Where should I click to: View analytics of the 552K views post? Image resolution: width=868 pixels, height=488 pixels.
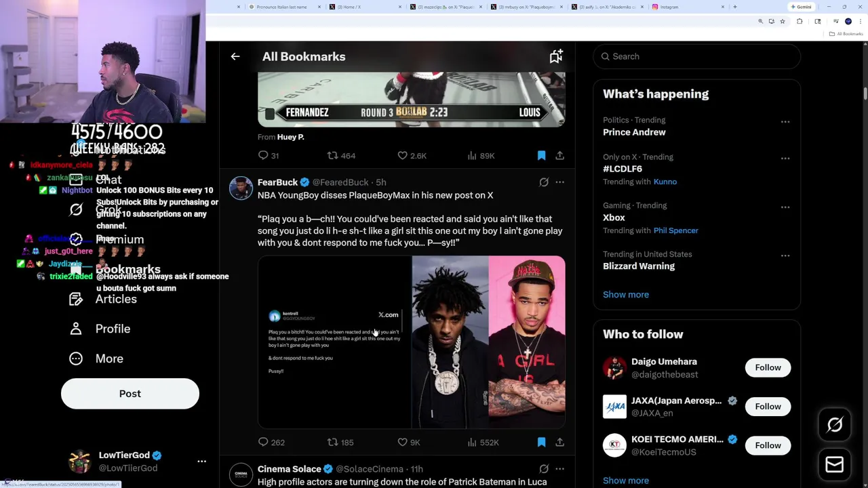point(483,443)
